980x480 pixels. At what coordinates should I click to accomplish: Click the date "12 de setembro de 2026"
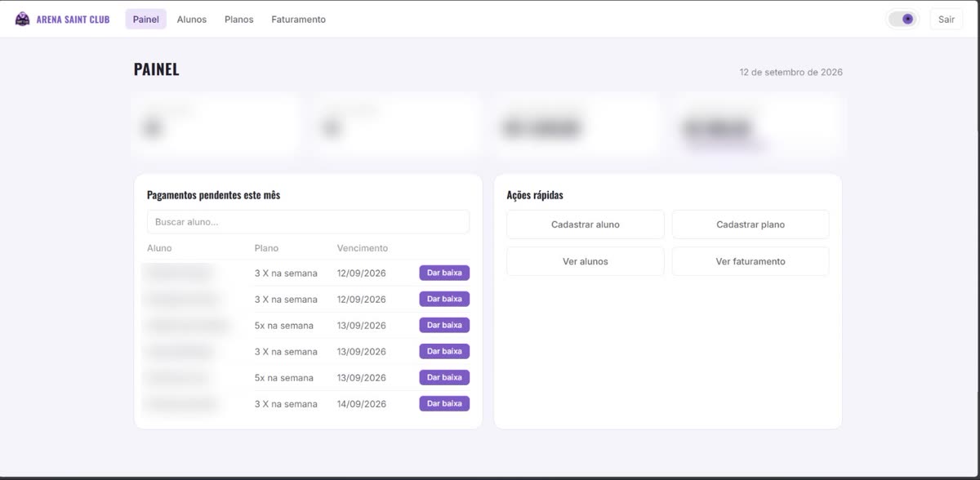pyautogui.click(x=791, y=72)
